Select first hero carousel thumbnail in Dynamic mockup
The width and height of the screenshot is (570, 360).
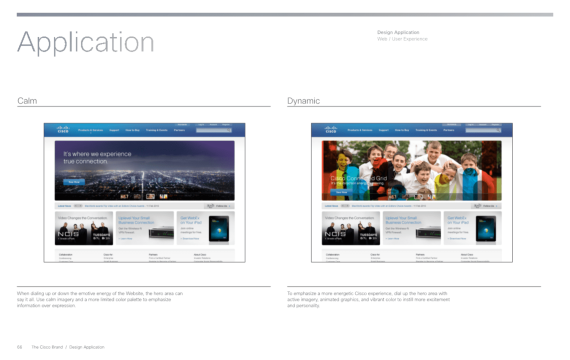[x=392, y=197]
